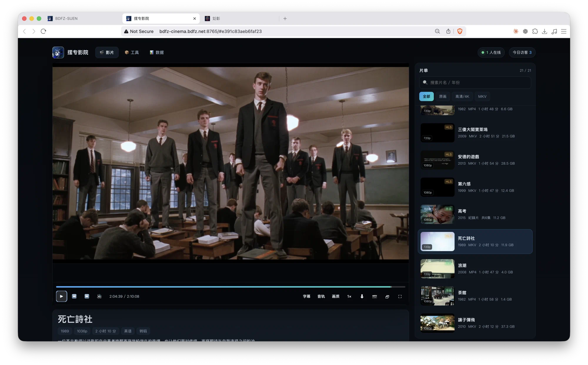Click the 1036p resolution tag
588x365 pixels.
[x=82, y=331]
